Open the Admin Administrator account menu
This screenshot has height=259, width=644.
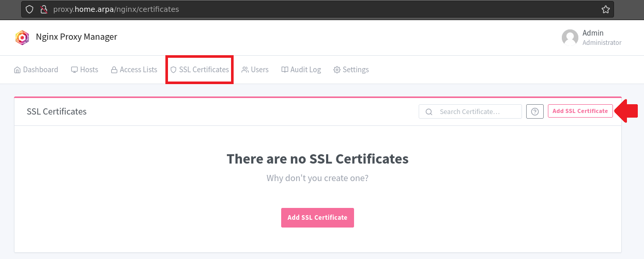coord(592,38)
